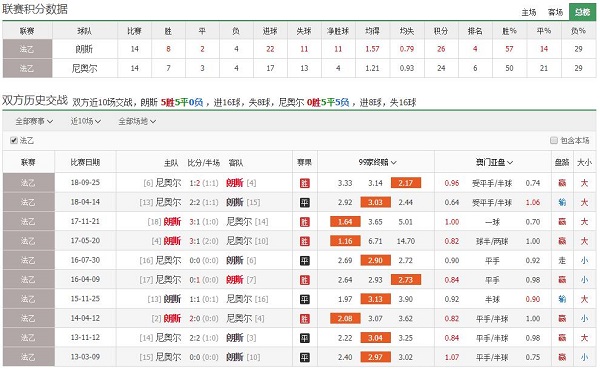Click the 平 result icon for 13-03-09 match
The height and width of the screenshot is (369, 600).
305,358
